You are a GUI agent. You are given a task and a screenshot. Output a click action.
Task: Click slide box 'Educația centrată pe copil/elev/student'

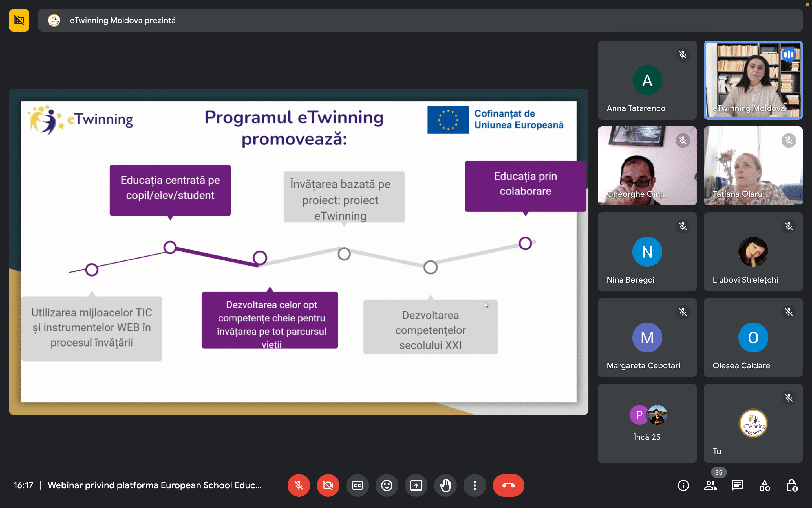(170, 190)
